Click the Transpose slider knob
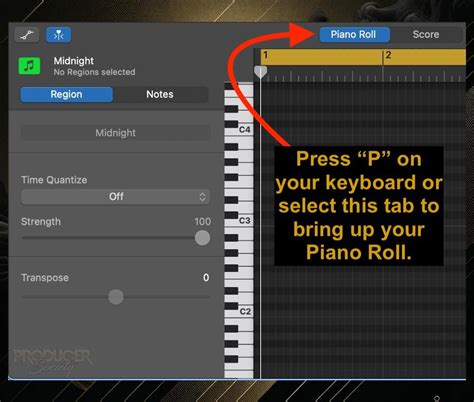Viewport: 474px width, 402px height. click(116, 297)
